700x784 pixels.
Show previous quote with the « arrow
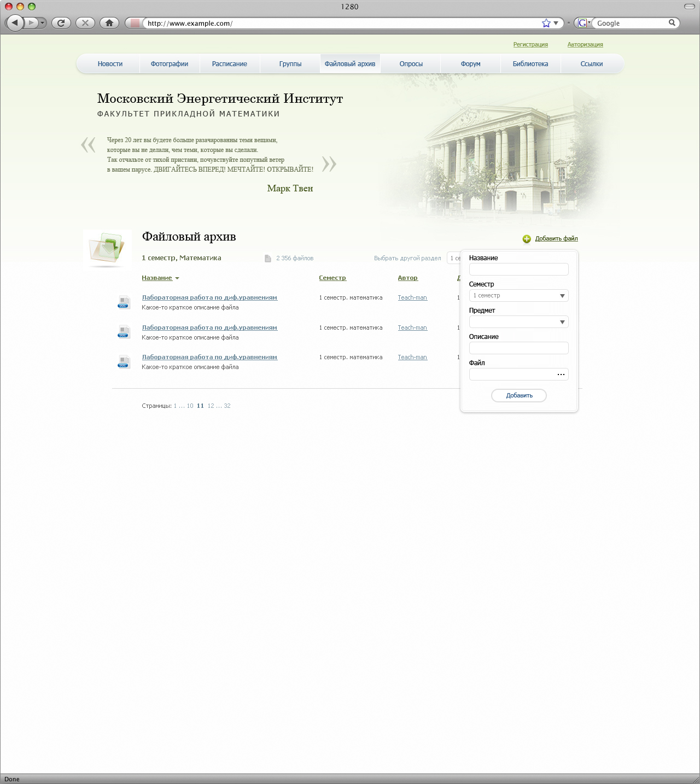coord(88,145)
